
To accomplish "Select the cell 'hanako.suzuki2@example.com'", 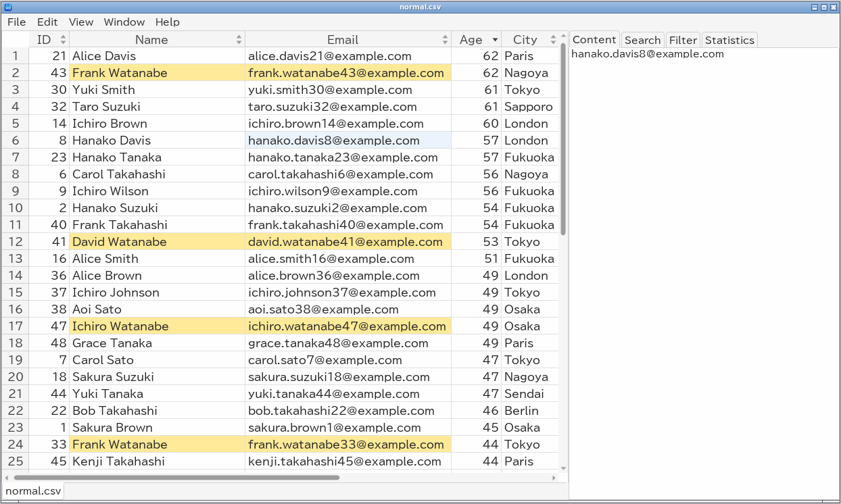I will [x=348, y=208].
